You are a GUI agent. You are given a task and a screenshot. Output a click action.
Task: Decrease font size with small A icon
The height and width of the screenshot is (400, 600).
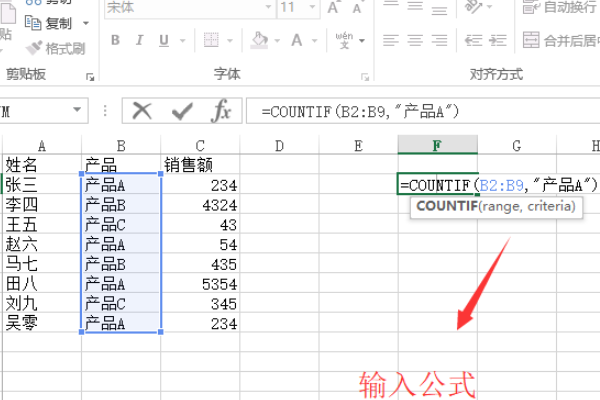click(x=357, y=8)
